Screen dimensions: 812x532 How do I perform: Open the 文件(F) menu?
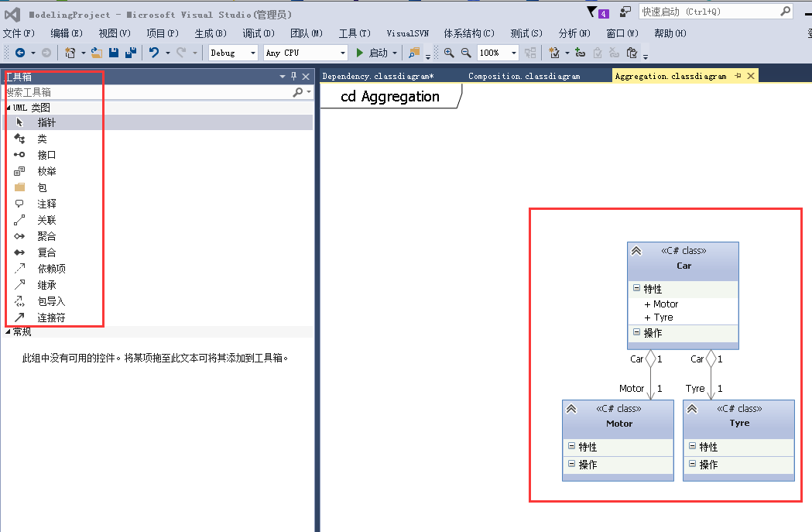tap(19, 33)
